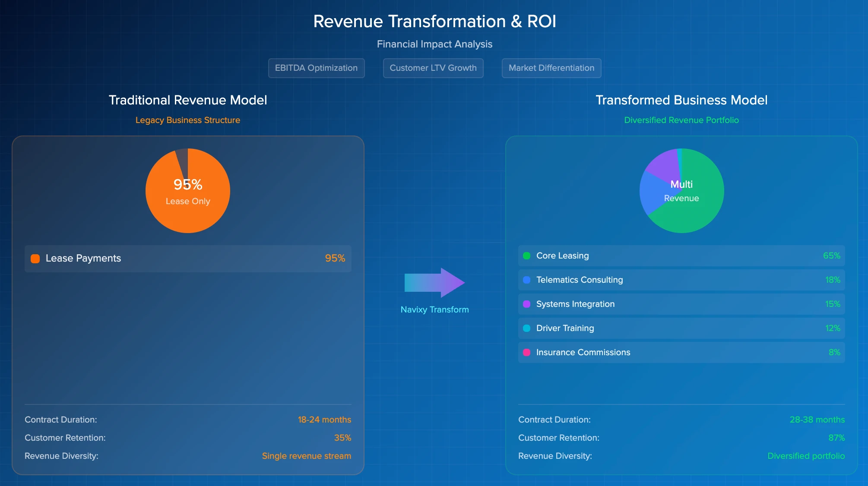Select the Market Differentiation tag
This screenshot has height=486, width=868.
point(551,68)
